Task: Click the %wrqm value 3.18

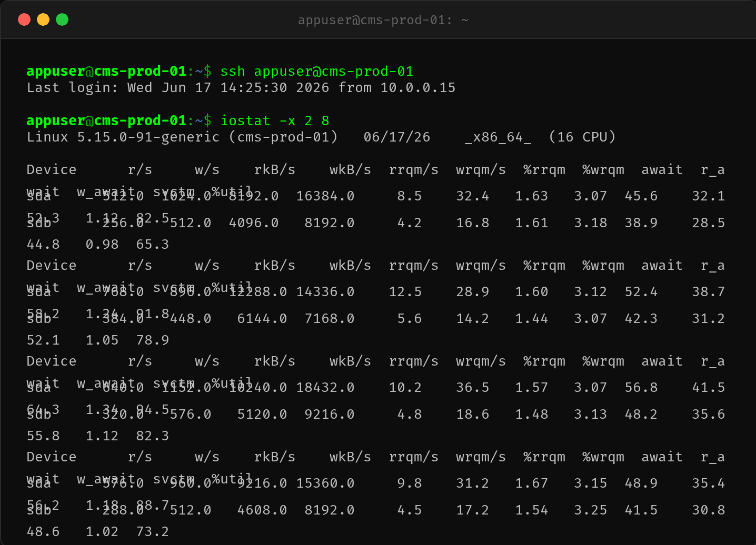Action: point(591,223)
